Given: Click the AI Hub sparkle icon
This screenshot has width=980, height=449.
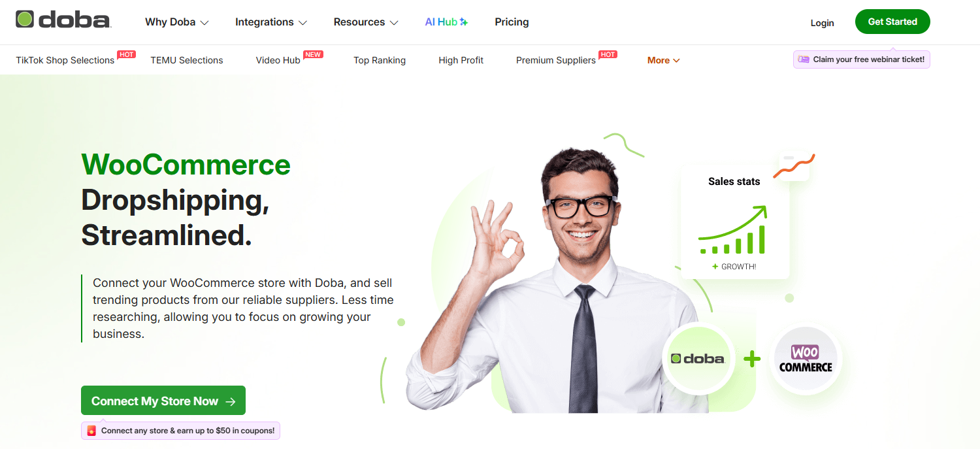Looking at the screenshot, I should click(463, 22).
